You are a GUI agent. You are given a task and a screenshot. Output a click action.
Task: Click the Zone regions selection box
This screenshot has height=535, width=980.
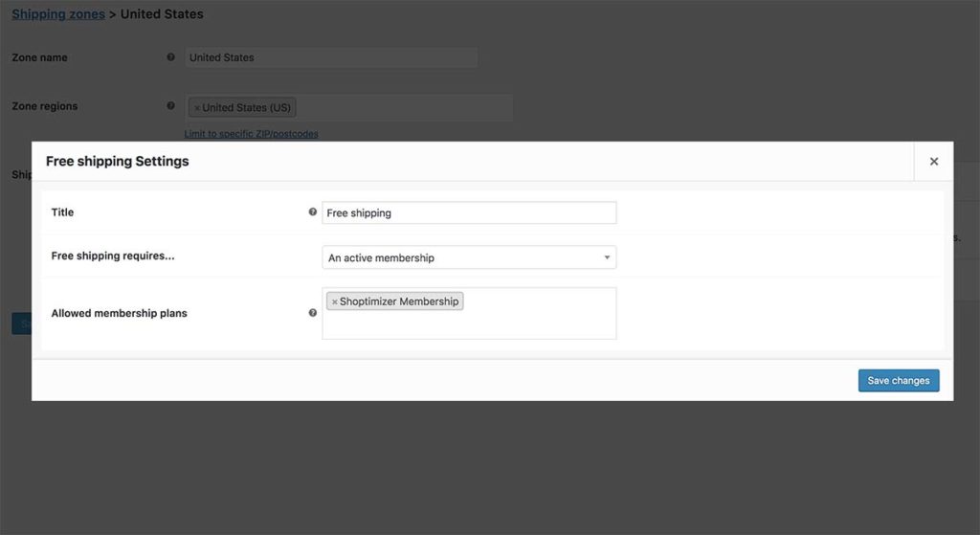click(348, 107)
